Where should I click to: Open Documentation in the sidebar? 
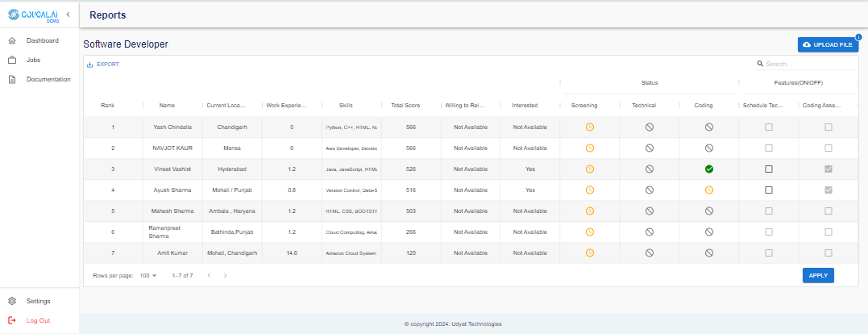(48, 79)
